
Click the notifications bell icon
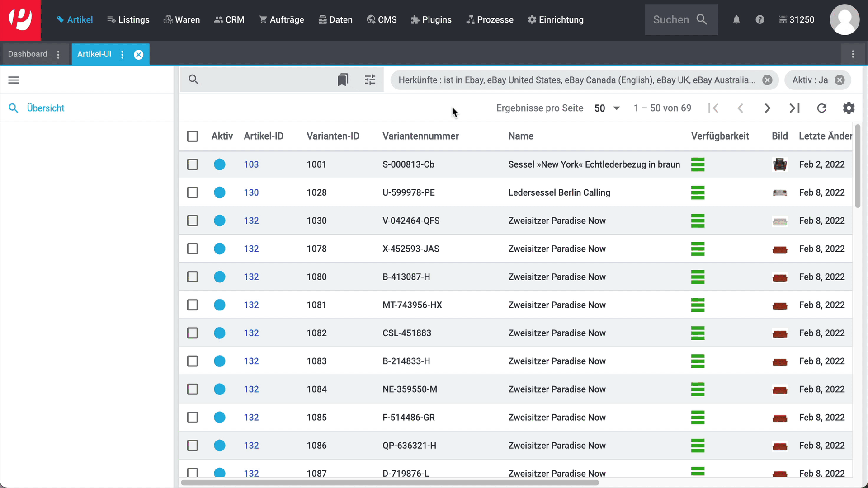(x=736, y=19)
